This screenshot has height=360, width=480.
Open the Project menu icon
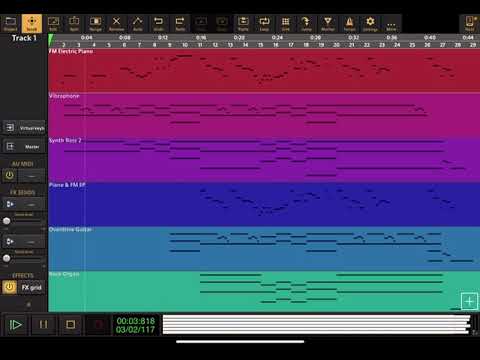point(10,23)
